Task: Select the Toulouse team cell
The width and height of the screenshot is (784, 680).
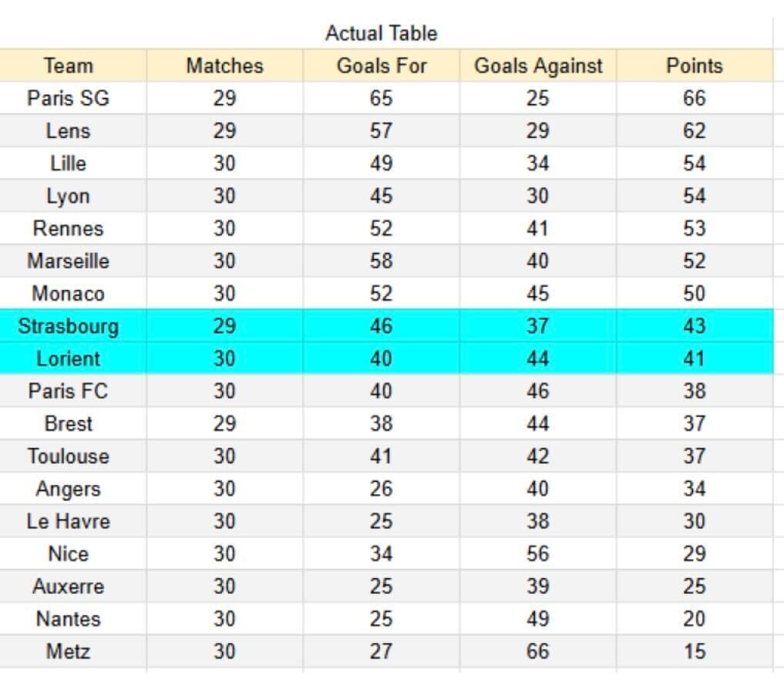Action: [x=69, y=456]
